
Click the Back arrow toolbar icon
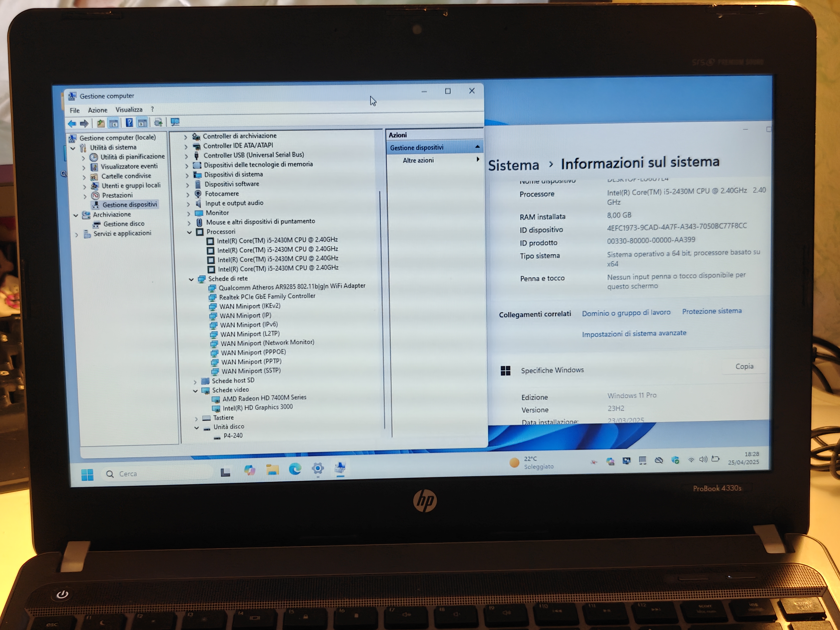pyautogui.click(x=72, y=123)
